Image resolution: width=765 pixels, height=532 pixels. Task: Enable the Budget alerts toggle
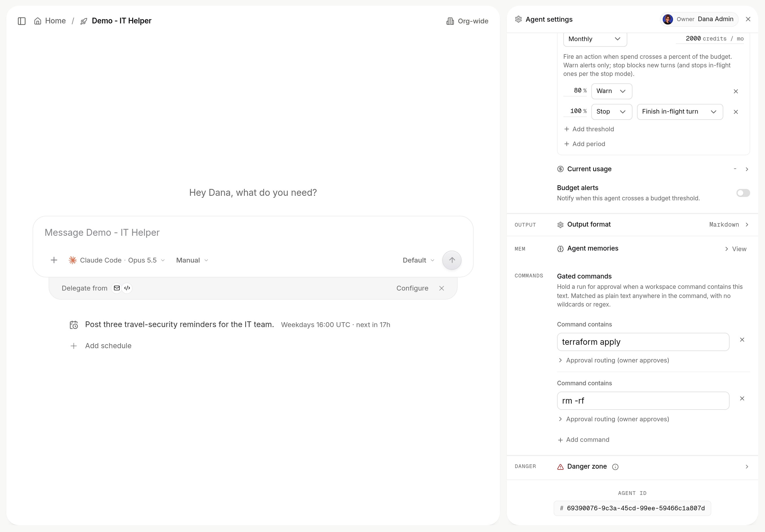[x=743, y=193]
